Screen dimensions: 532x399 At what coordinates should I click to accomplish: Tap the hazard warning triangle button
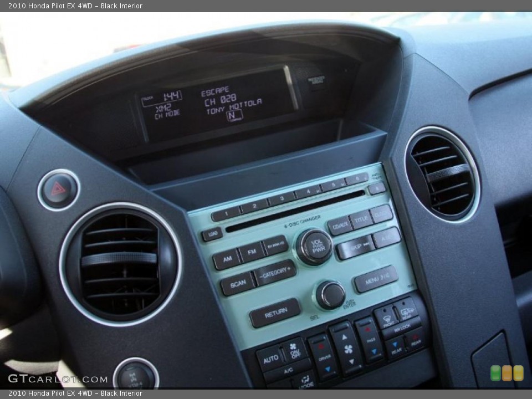pyautogui.click(x=59, y=190)
